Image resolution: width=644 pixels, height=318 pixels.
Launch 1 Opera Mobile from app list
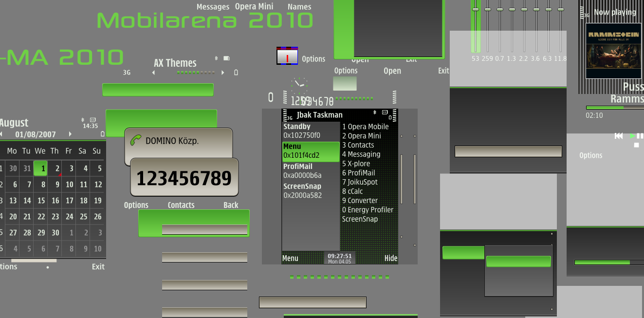(x=366, y=127)
